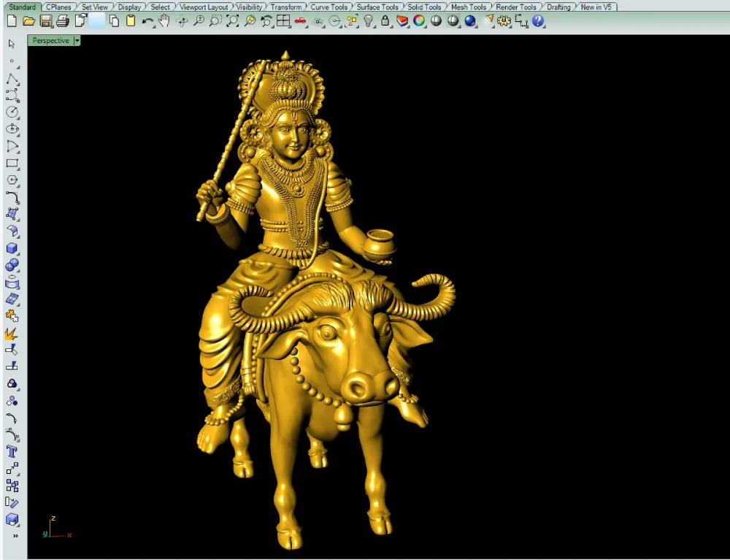Open the color wheel object properties
Viewport: 730px width, 560px height.
pyautogui.click(x=419, y=21)
